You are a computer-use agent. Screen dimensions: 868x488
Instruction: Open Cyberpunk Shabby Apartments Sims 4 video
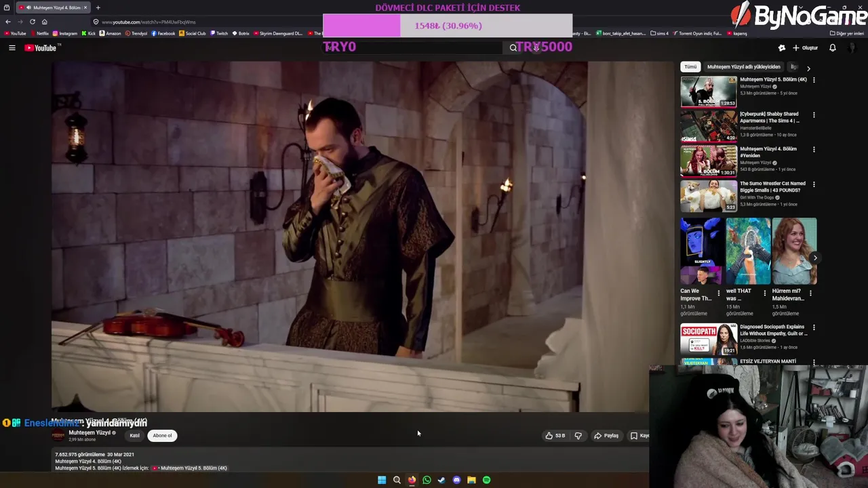709,126
